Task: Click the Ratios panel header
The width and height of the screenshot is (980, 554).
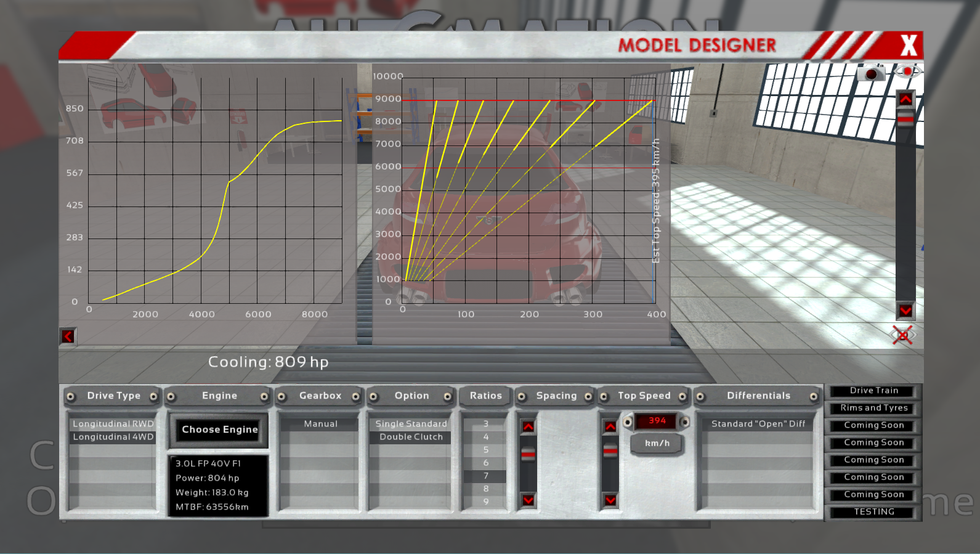Action: point(486,396)
